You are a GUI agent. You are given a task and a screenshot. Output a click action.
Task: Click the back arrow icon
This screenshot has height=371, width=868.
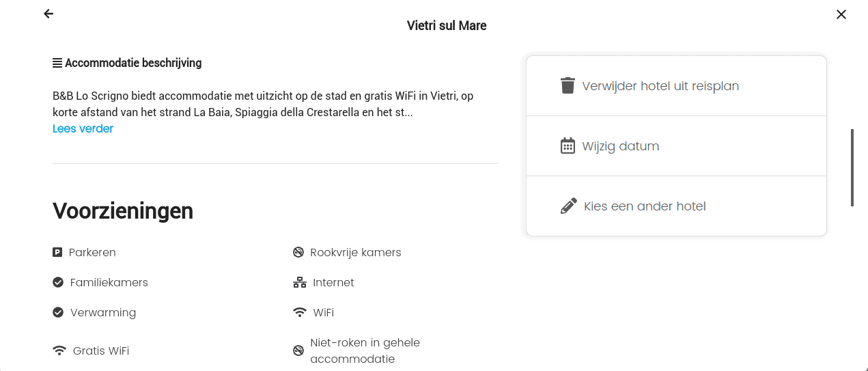tap(48, 14)
